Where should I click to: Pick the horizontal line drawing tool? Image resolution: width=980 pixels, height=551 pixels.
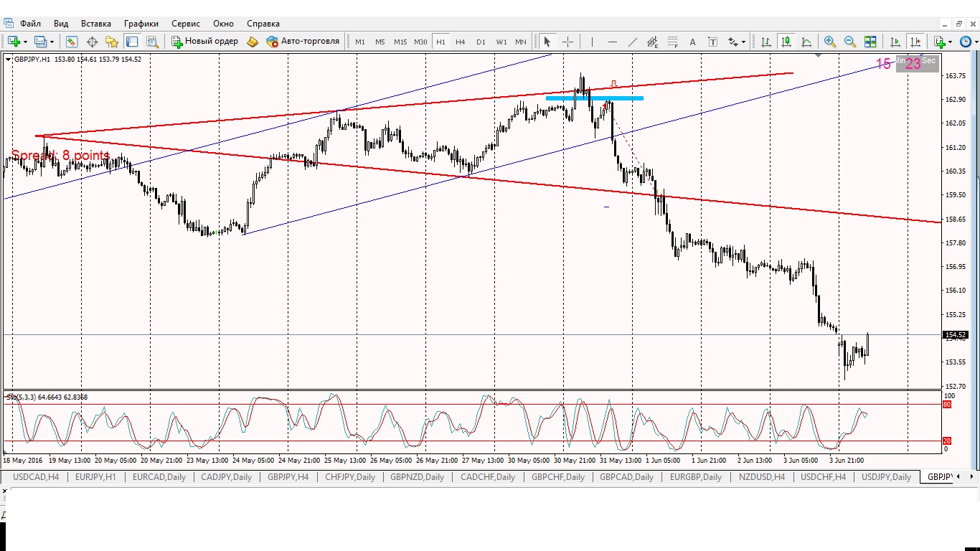pyautogui.click(x=612, y=42)
